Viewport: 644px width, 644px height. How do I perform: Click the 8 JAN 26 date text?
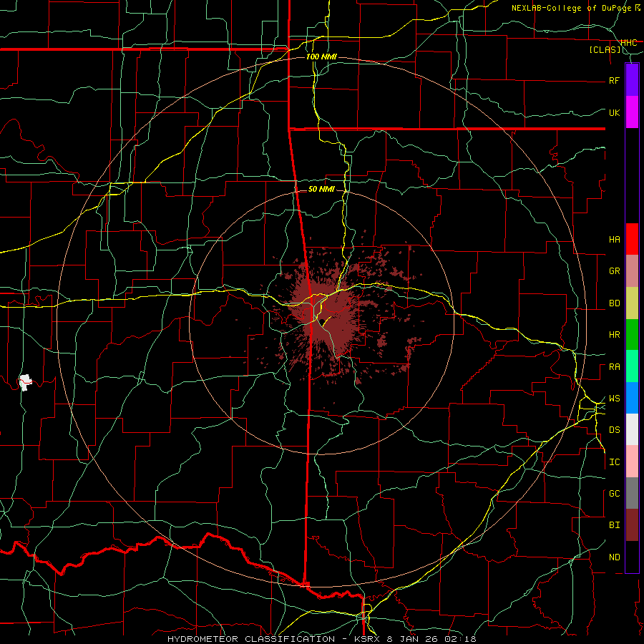[412, 639]
